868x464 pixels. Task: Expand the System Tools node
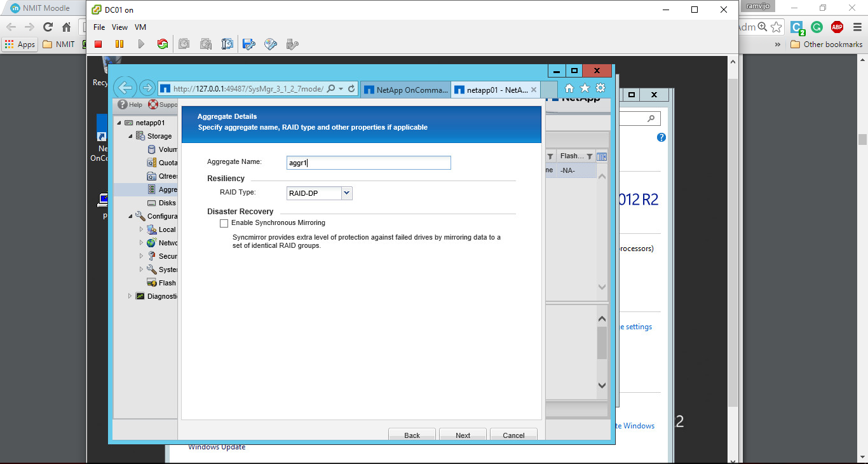pyautogui.click(x=142, y=270)
